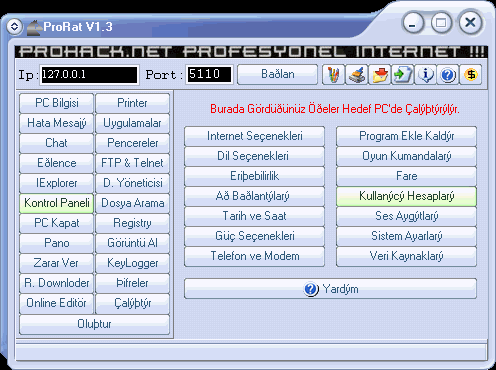Open Telefon ve Modem
The image size is (496, 370).
[254, 256]
